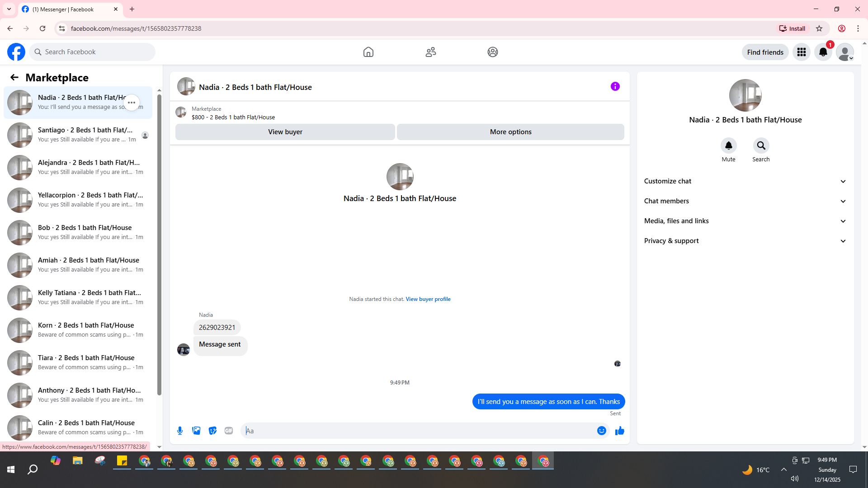Send a thumbs-up like
The image size is (868, 488).
click(619, 431)
